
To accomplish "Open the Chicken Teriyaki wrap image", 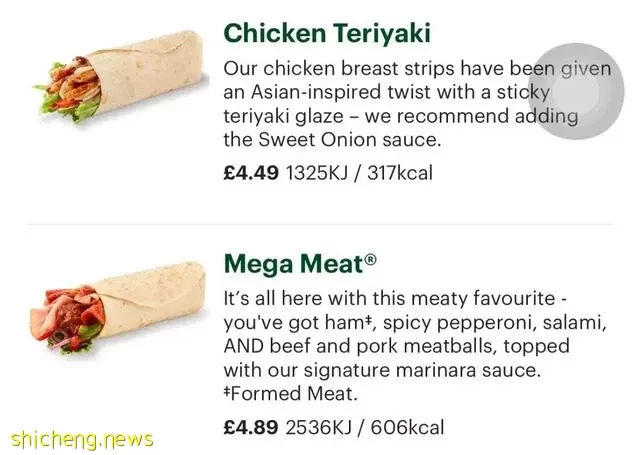I will tap(119, 76).
